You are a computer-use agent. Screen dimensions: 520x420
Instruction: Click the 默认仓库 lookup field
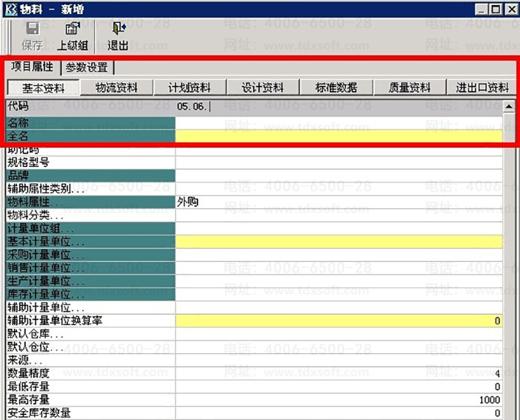pyautogui.click(x=339, y=334)
